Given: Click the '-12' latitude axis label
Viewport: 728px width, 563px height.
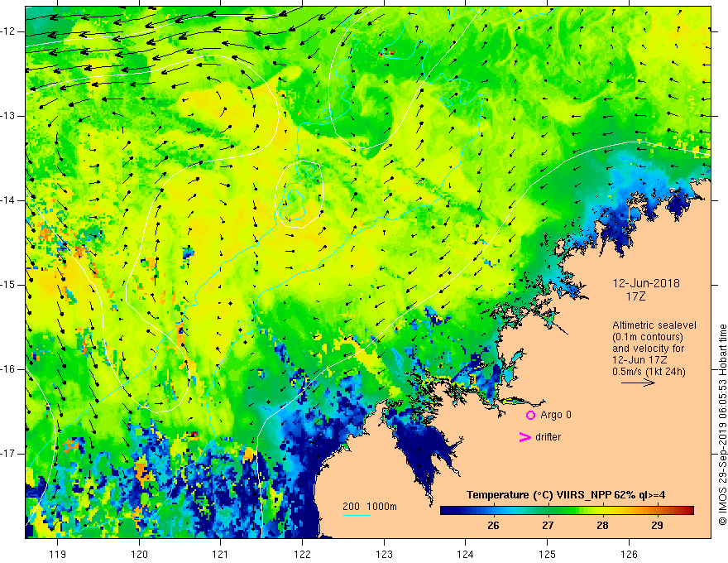Looking at the screenshot, I should pyautogui.click(x=9, y=31).
